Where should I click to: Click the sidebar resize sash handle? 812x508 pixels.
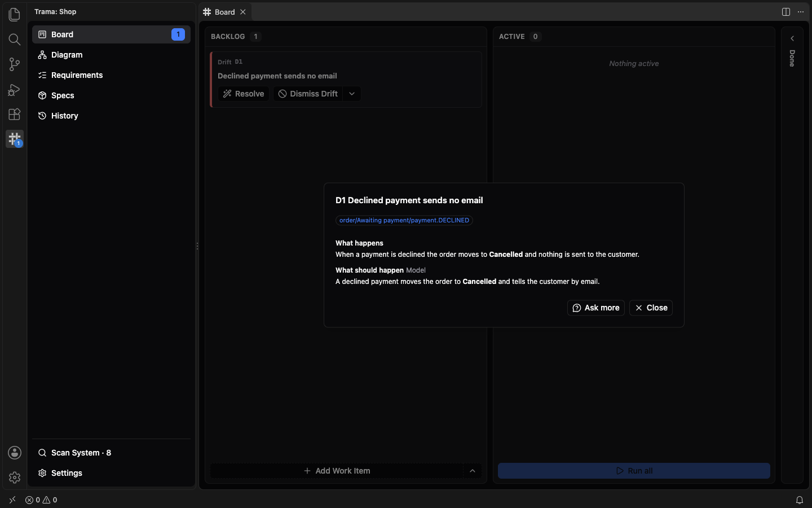click(x=197, y=246)
